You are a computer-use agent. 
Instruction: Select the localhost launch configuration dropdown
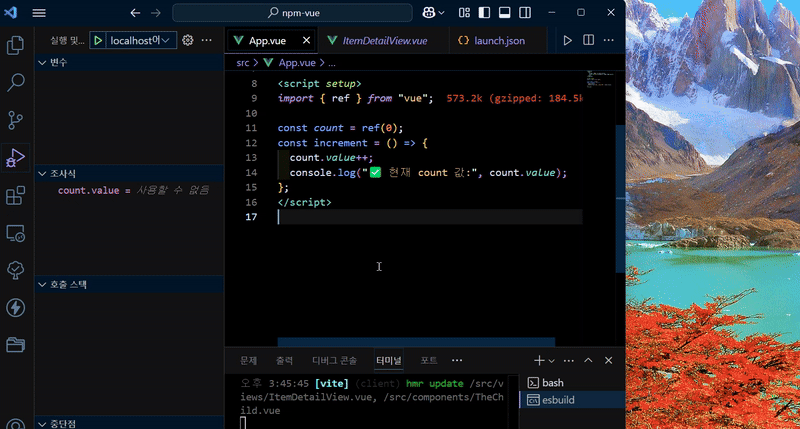[x=139, y=40]
